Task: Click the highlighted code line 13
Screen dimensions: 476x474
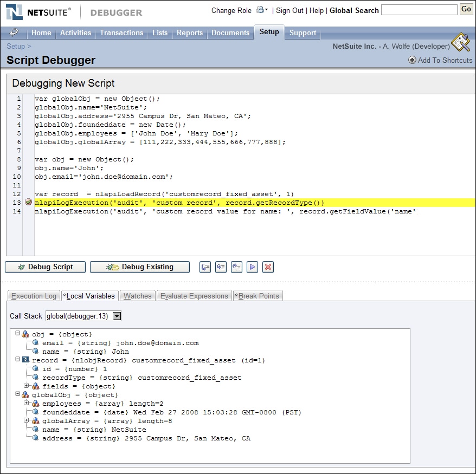Action: point(254,203)
